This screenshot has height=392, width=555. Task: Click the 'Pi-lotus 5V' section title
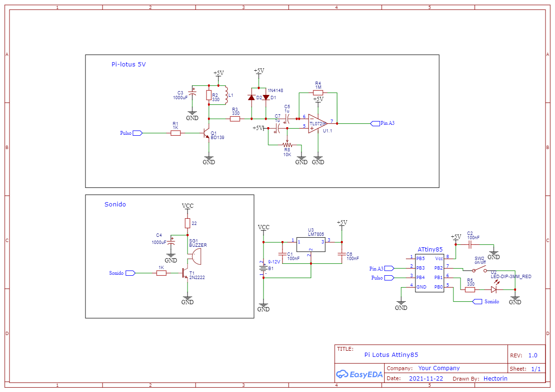point(129,65)
